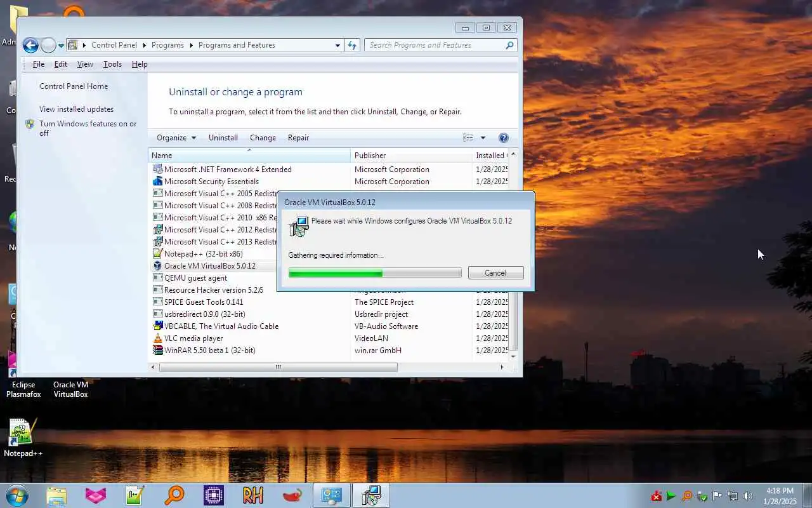Switch to the installer taskbar button
812x508 pixels.
pyautogui.click(x=371, y=495)
